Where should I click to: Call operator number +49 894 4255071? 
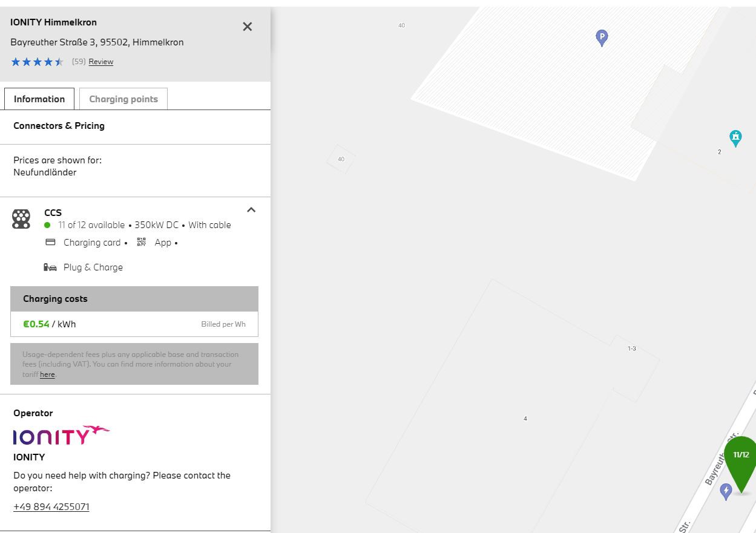click(51, 507)
